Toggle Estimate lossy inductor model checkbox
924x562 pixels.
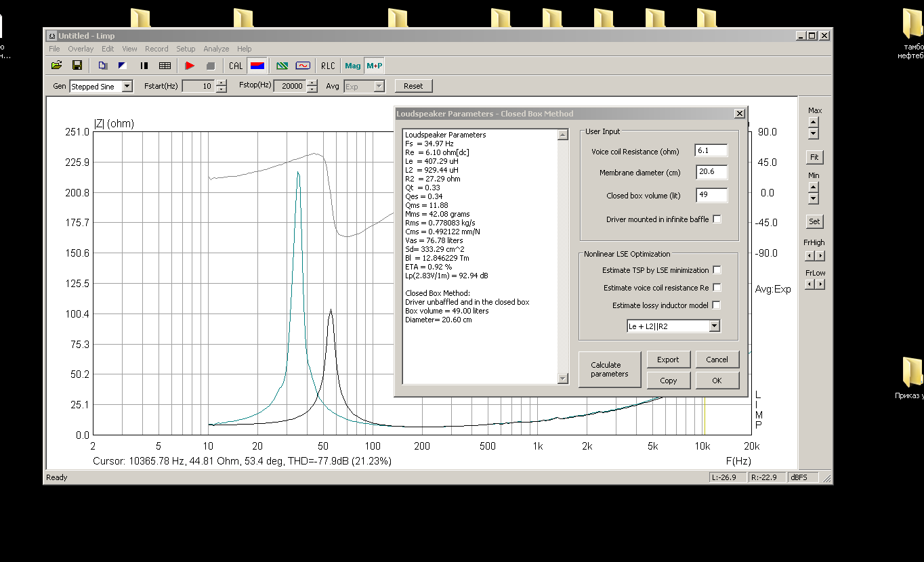coord(717,305)
